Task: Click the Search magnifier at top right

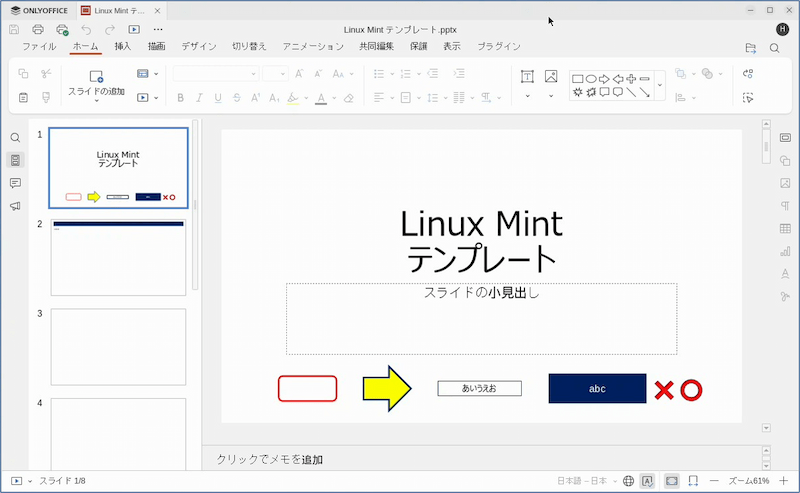Action: point(774,48)
